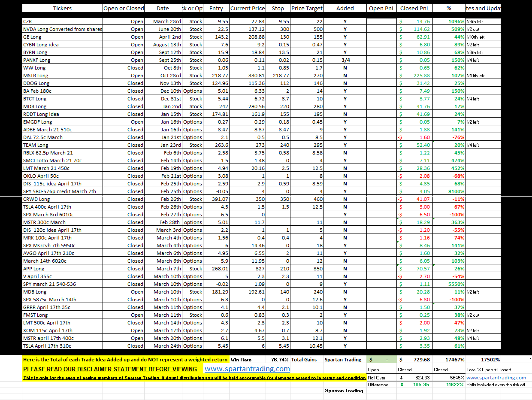Viewport: 532px width, 400px height.
Task: Click the 'LMT 500c April 17th' cell
Action: tap(63, 323)
